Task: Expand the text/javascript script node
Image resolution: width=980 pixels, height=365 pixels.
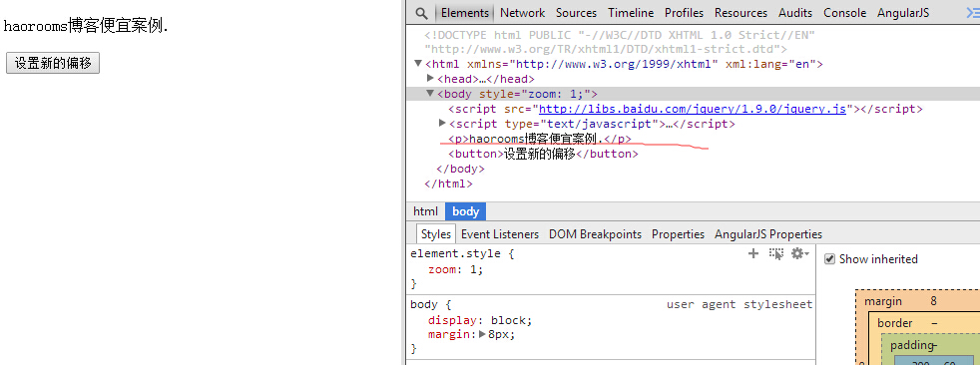Action: [x=442, y=123]
